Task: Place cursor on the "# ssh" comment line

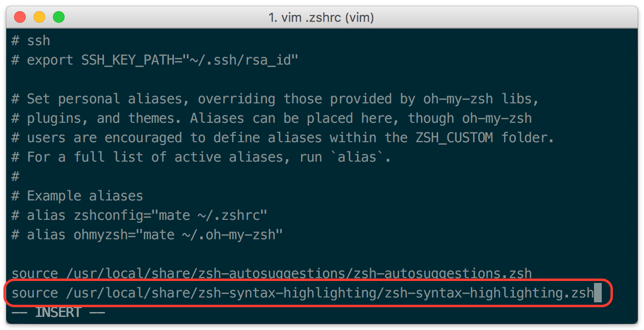Action: (x=31, y=40)
